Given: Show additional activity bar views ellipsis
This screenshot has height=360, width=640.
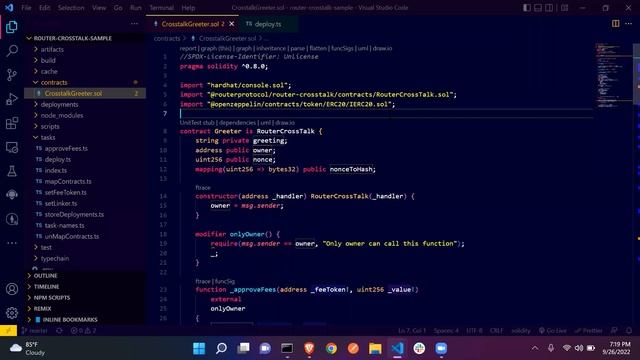Looking at the screenshot, I should 12,243.
